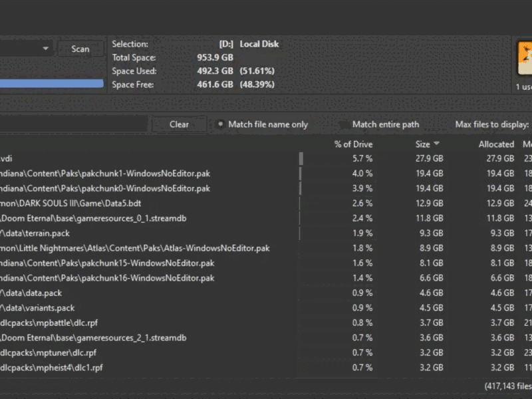Select the Match file name only option
The width and height of the screenshot is (532, 399).
click(219, 124)
